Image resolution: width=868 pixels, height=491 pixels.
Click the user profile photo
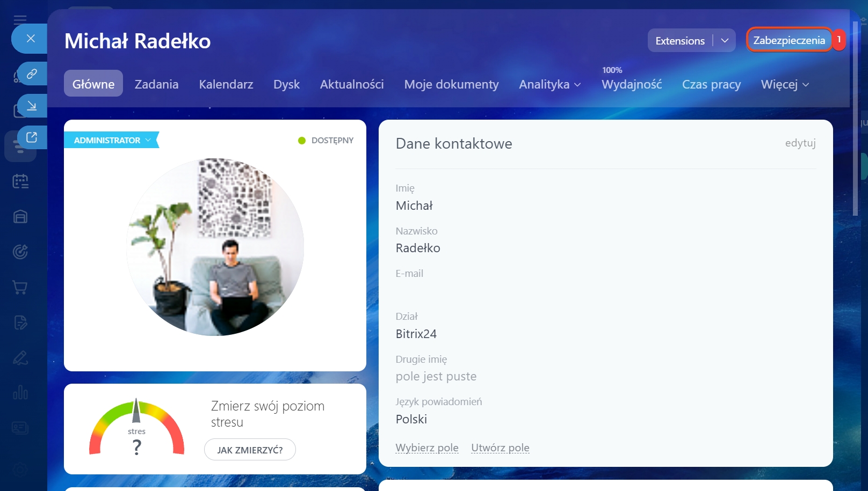215,247
